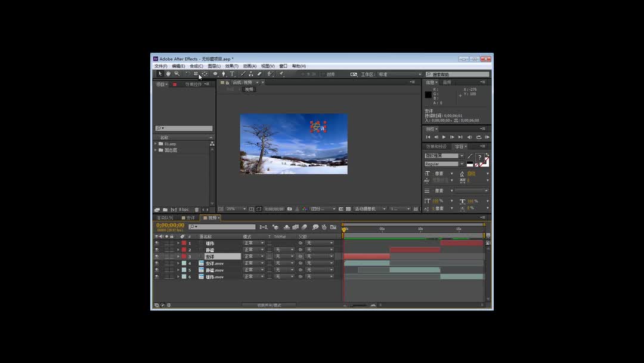Expand the 固态层 folder in project panel
This screenshot has width=644, height=363.
tap(156, 150)
